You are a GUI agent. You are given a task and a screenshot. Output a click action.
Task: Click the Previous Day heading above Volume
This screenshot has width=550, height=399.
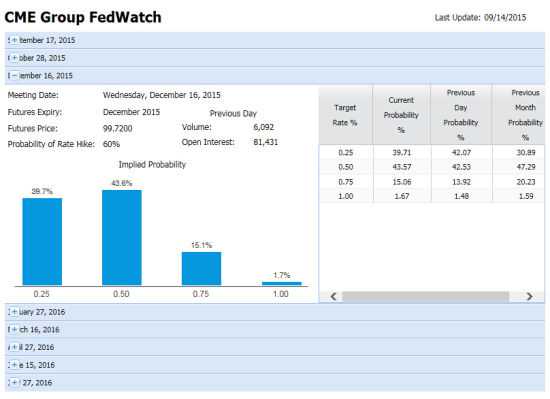coord(233,114)
